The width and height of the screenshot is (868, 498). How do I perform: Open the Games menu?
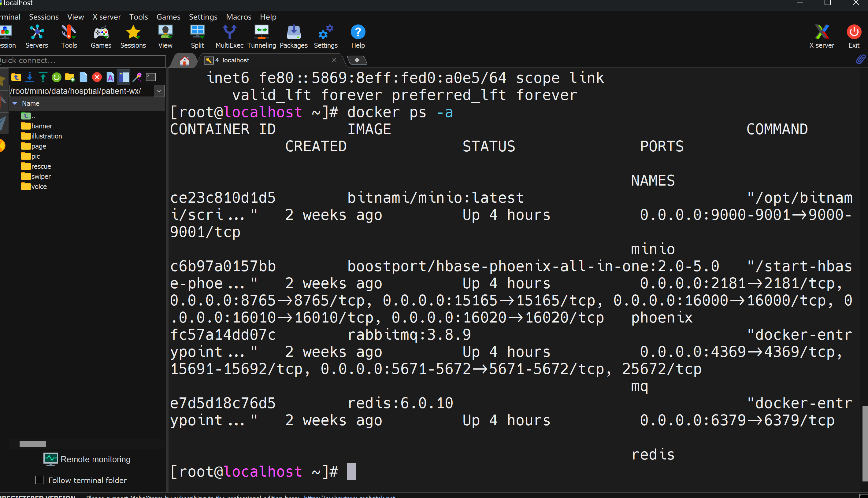(168, 17)
